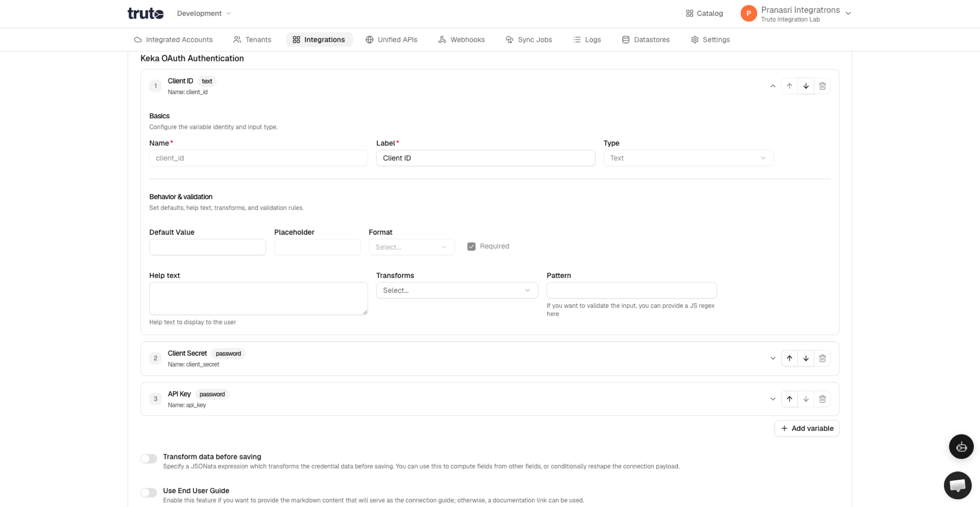
Task: Go to Integrated Accounts tab
Action: (x=173, y=39)
